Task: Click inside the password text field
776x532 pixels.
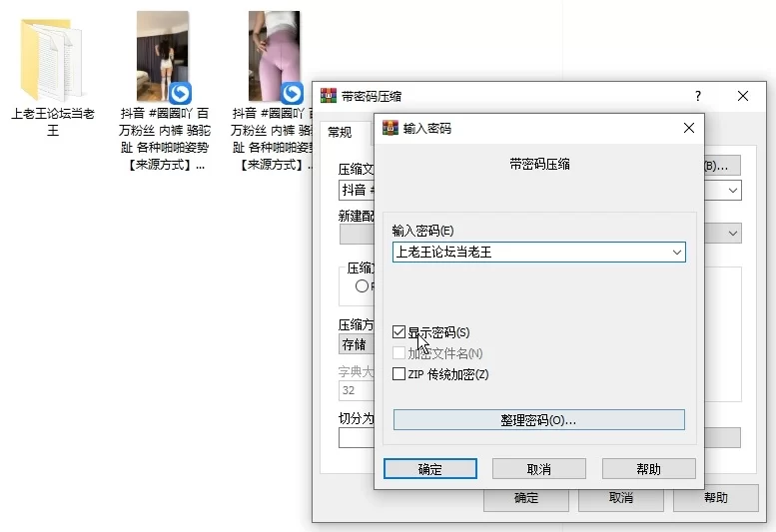Action: pyautogui.click(x=529, y=254)
